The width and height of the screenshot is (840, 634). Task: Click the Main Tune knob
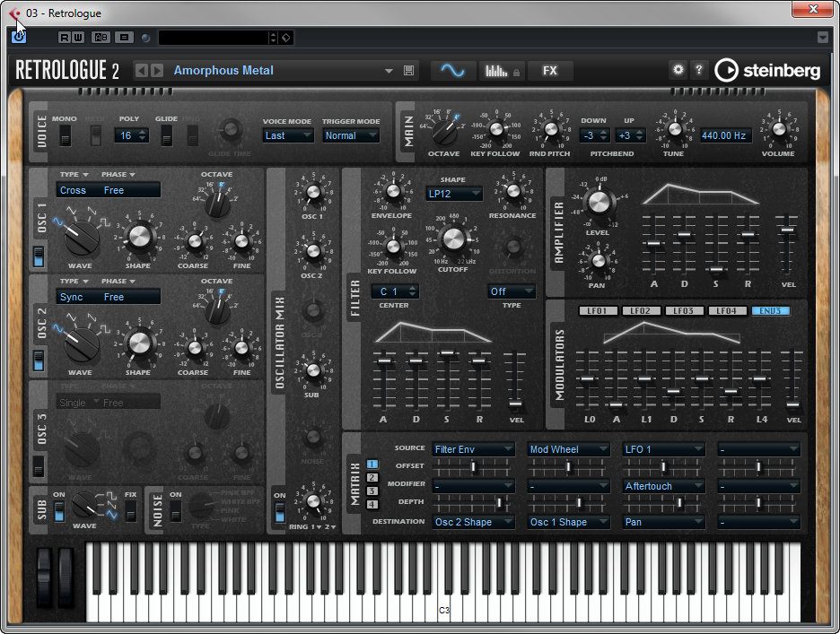click(675, 129)
